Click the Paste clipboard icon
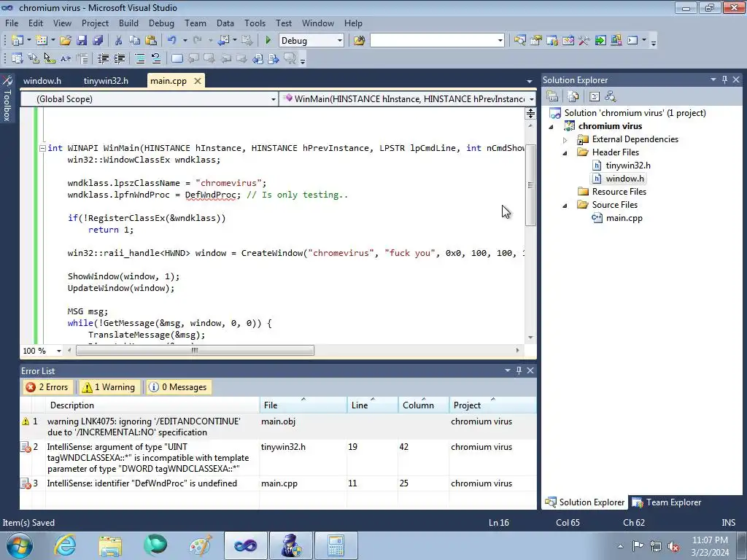747x560 pixels. [x=151, y=41]
